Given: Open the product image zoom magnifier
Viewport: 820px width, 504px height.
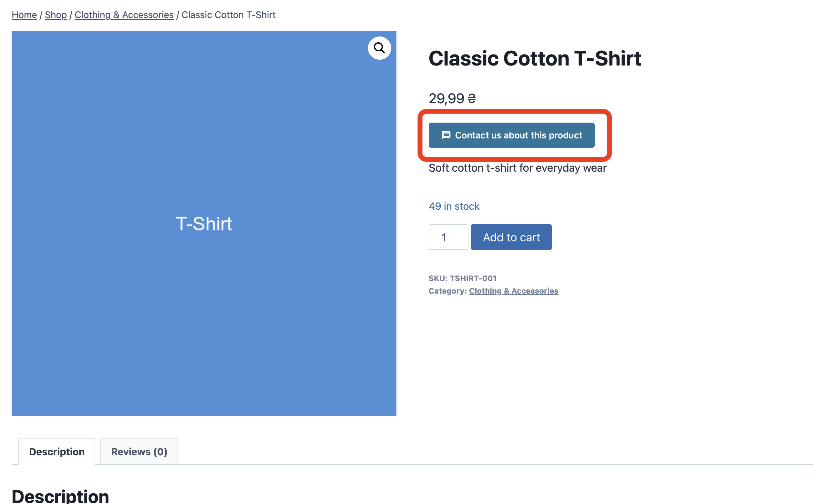Looking at the screenshot, I should [379, 48].
